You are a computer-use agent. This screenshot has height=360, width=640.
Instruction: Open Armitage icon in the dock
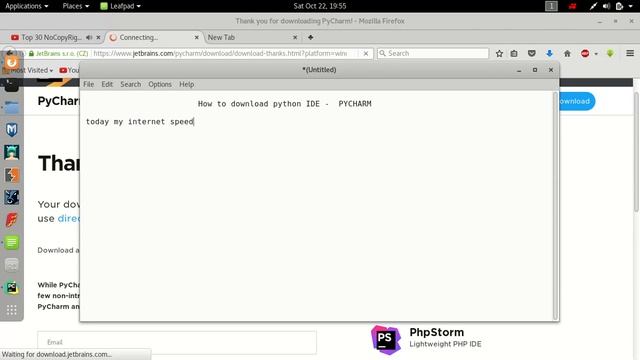11,152
